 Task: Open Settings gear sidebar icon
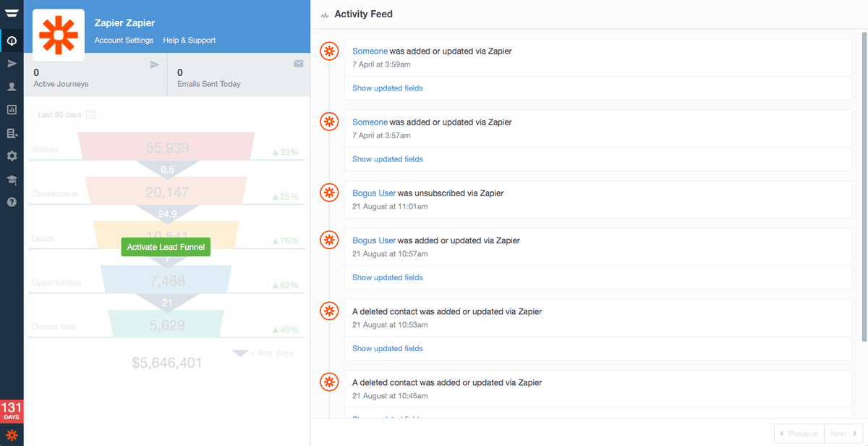click(x=12, y=156)
